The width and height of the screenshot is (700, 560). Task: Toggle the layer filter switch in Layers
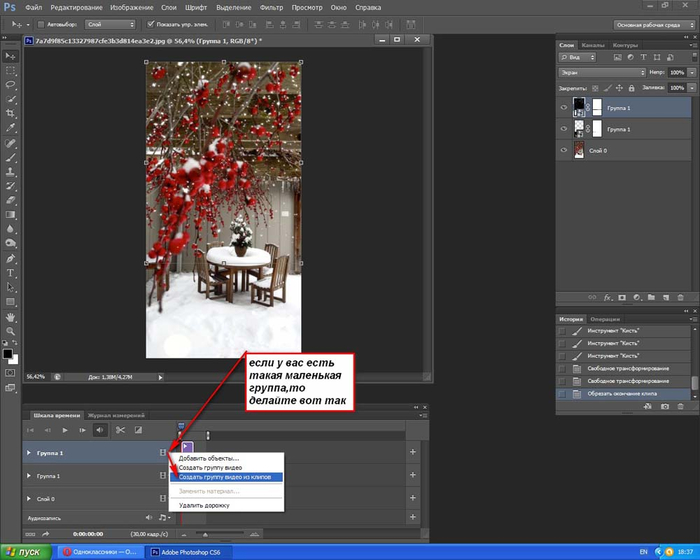click(694, 57)
